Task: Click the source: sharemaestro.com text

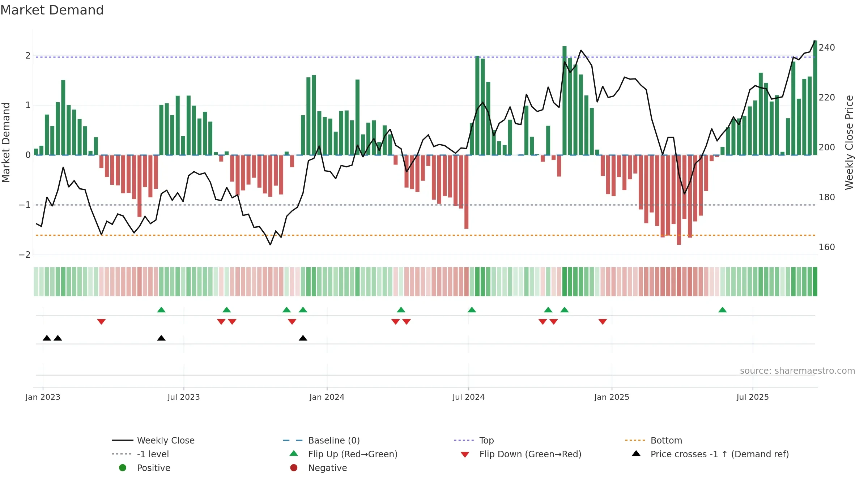Action: click(x=797, y=371)
